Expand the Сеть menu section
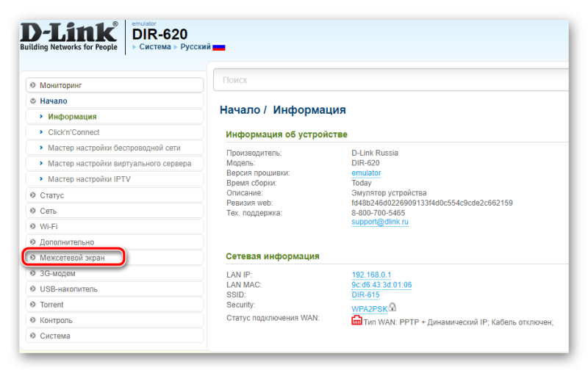This screenshot has height=373, width=588. pyautogui.click(x=115, y=211)
